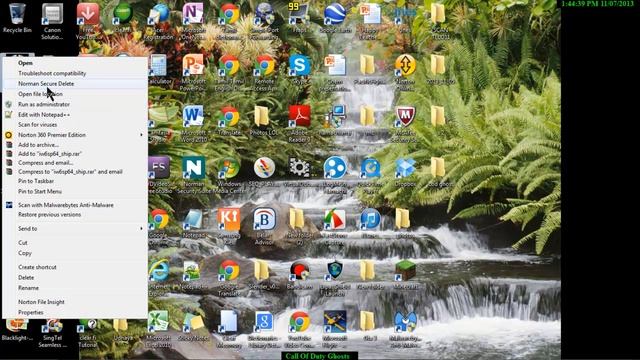Open the orange Ki desktop shortcut

click(229, 226)
